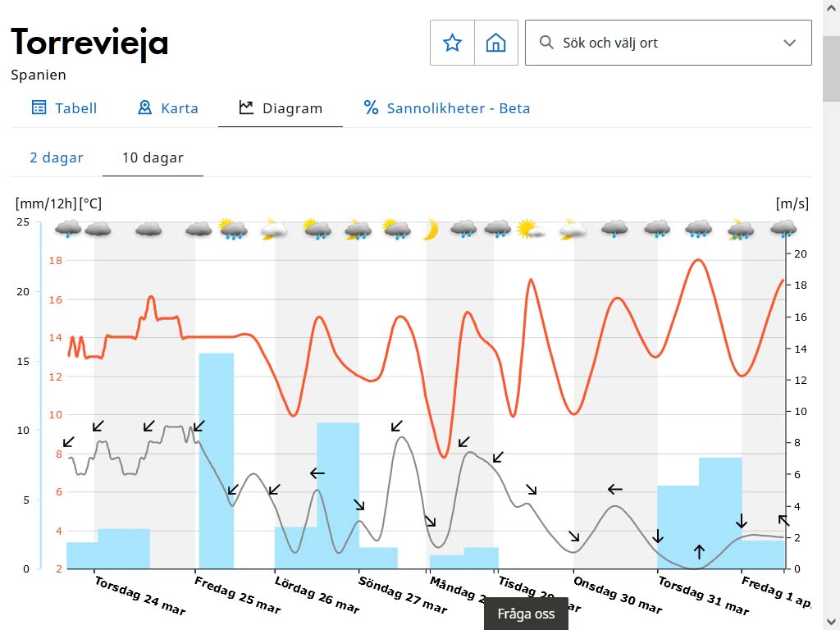Click the Fråga oss button
840x630 pixels.
coord(526,614)
